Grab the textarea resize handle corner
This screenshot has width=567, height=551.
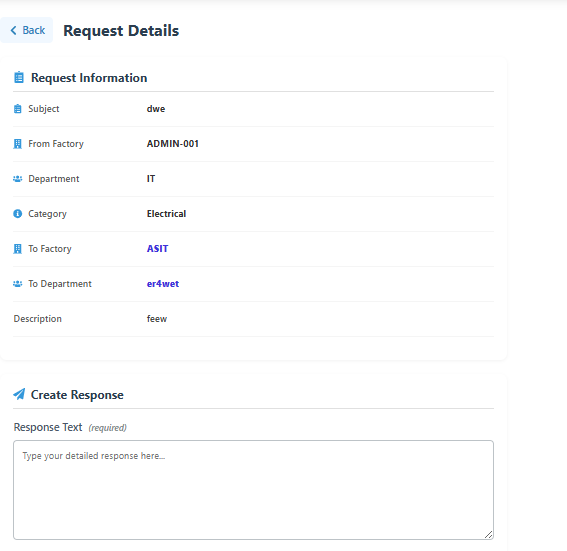[489, 534]
